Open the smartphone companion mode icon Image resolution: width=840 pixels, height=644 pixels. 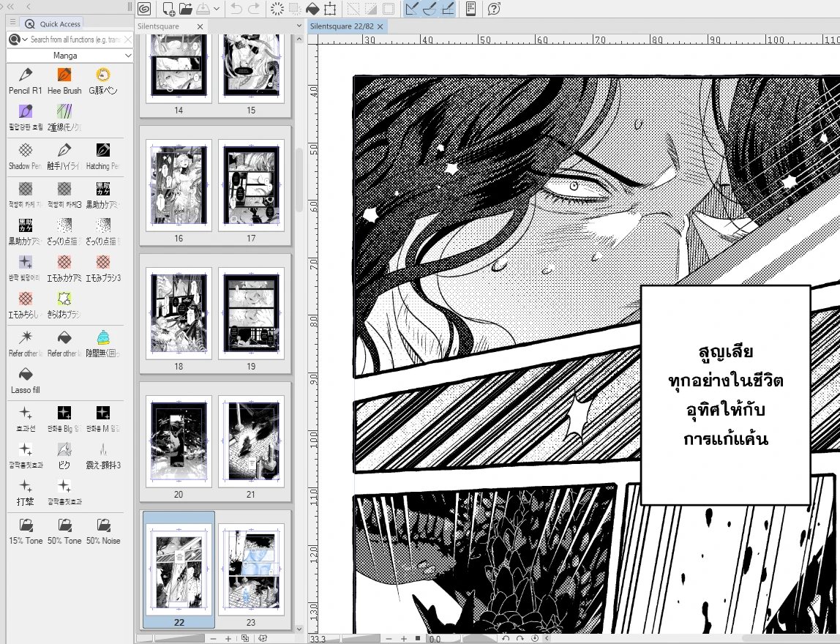470,9
